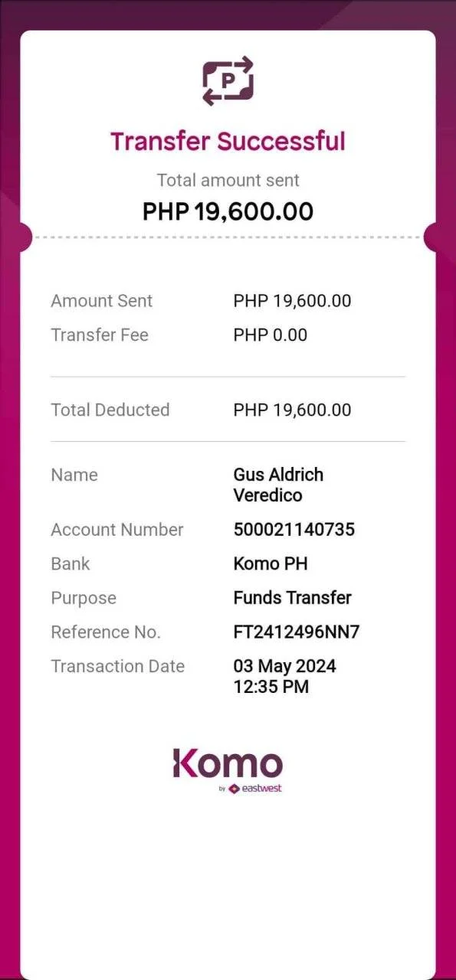Select the total amount PHP 19,600.00 headline
This screenshot has height=980, width=456.
pos(228,211)
